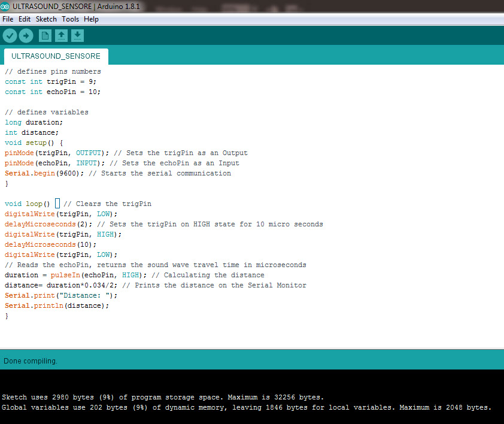The width and height of the screenshot is (504, 424).
Task: Click the line 'const int trigPin = 9;'
Action: click(50, 81)
